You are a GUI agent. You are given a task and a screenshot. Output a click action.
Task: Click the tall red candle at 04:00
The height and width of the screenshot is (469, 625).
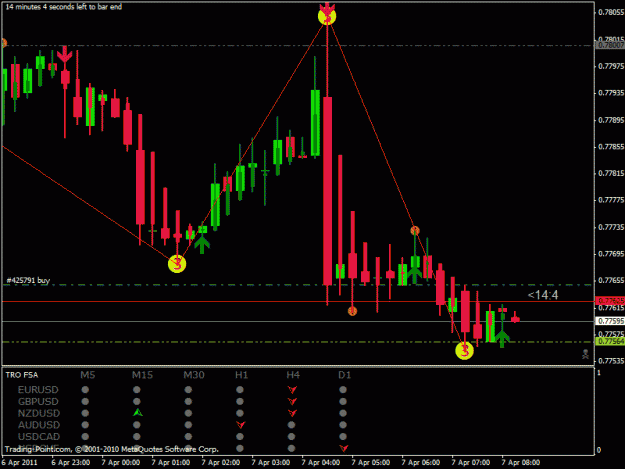327,190
